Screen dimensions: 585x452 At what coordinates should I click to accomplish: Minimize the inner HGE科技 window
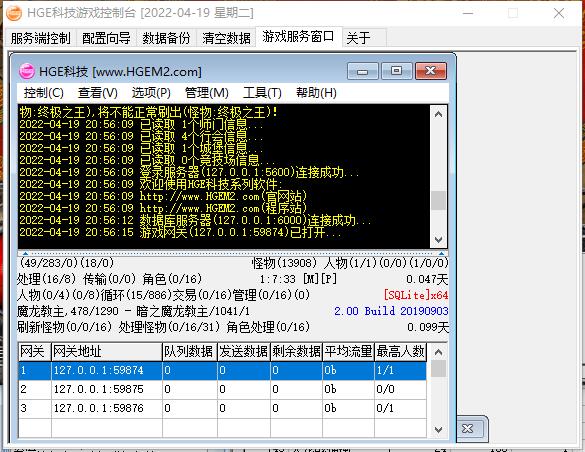363,71
